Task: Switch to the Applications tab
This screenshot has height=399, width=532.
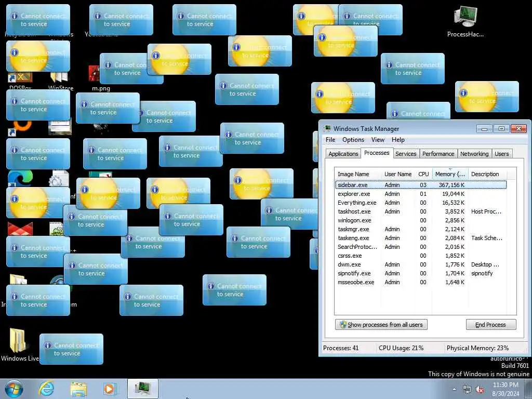Action: [343, 154]
